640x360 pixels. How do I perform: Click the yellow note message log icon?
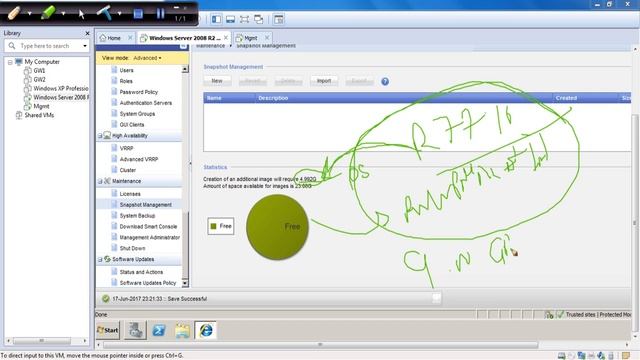[626, 356]
